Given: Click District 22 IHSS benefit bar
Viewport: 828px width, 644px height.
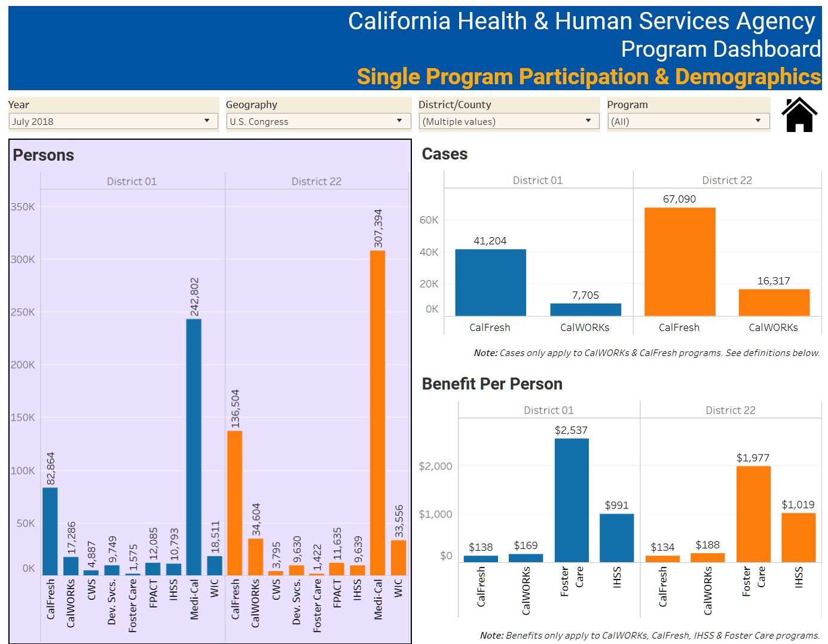Looking at the screenshot, I should (798, 537).
